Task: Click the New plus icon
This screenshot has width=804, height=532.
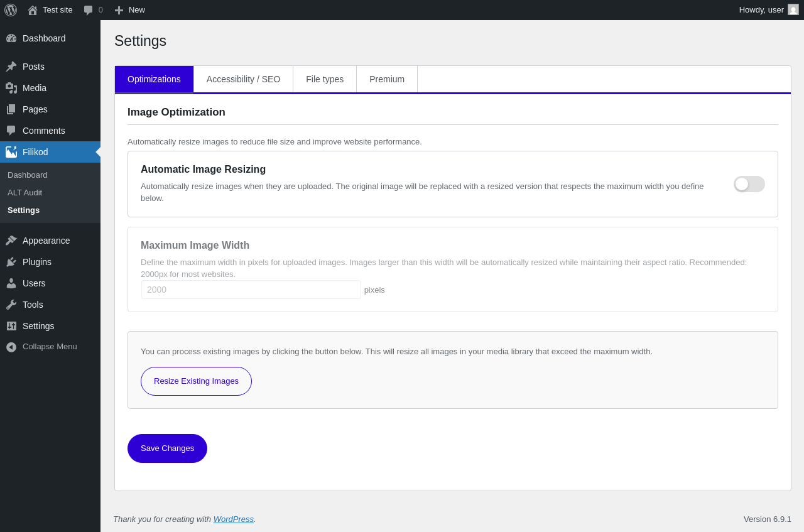Action: point(119,10)
